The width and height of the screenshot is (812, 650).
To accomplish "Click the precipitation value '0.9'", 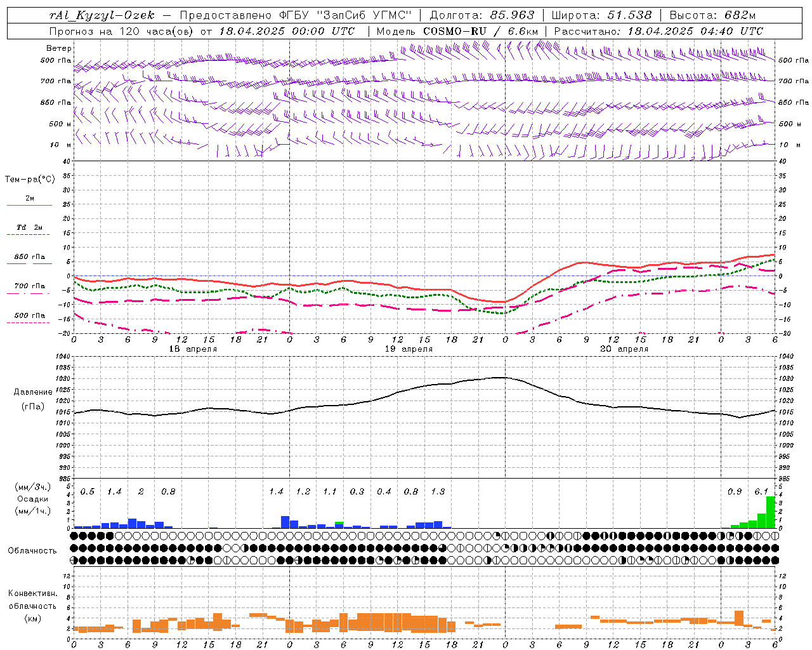I will point(735,492).
